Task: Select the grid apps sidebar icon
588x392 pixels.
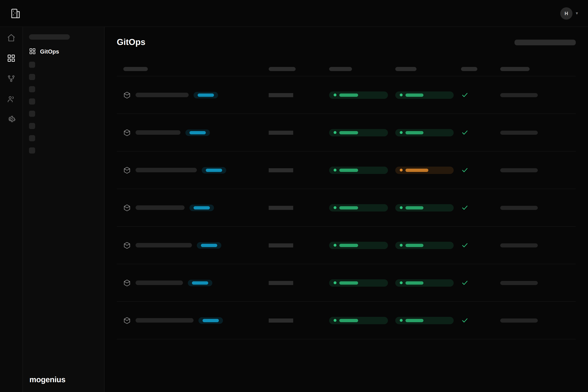Action: 11,58
